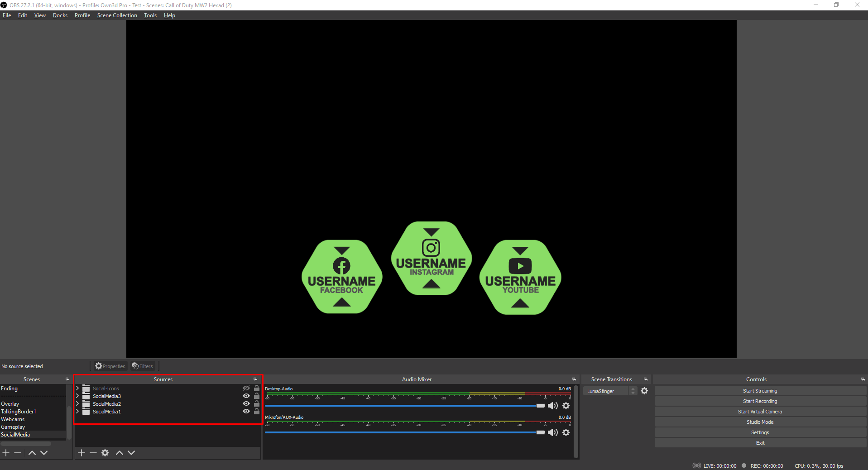Viewport: 868px width, 470px height.
Task: Open source properties gear in Sources toolbar
Action: click(x=105, y=453)
